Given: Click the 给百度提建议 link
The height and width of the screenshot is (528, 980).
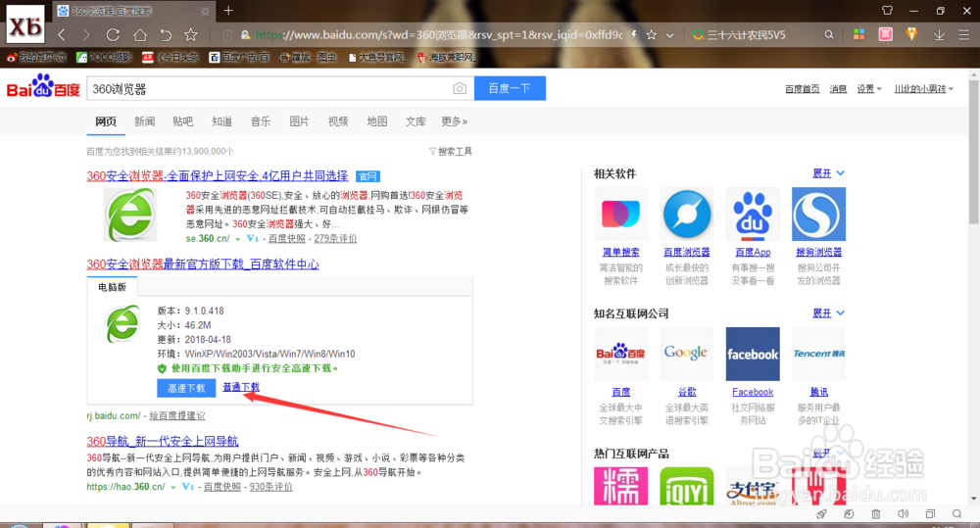Looking at the screenshot, I should [176, 415].
